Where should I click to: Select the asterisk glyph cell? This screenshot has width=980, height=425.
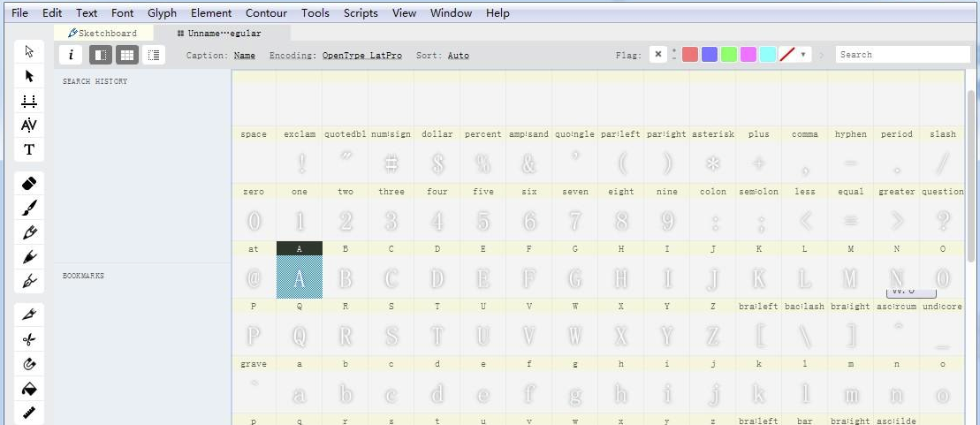[712, 155]
